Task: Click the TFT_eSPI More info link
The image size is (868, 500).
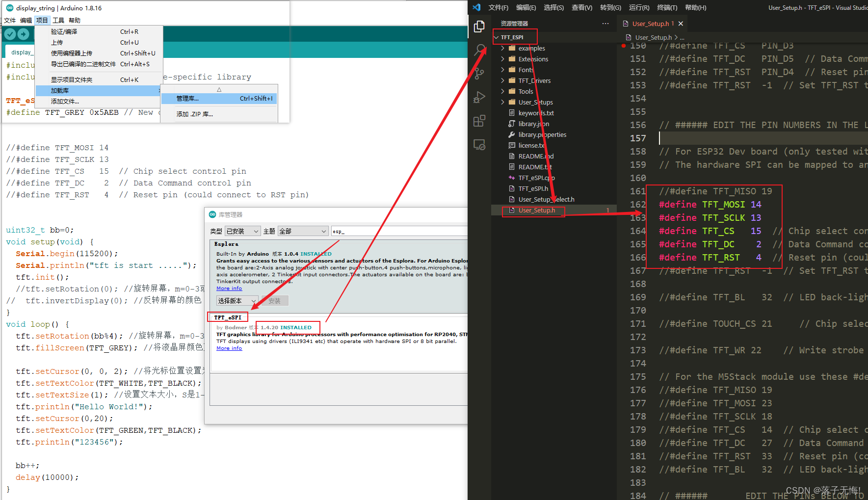Action: point(229,348)
